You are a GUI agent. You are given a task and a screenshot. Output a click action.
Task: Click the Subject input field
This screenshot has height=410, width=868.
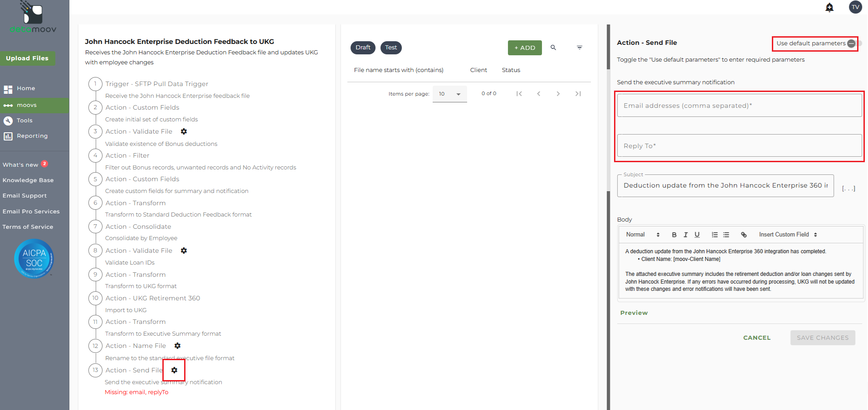click(x=725, y=186)
